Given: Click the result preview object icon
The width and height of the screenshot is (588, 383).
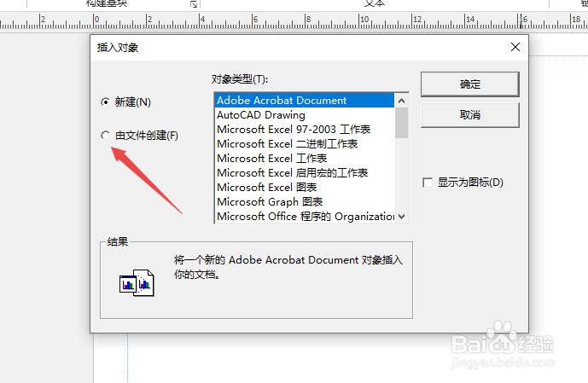Looking at the screenshot, I should coord(137,283).
